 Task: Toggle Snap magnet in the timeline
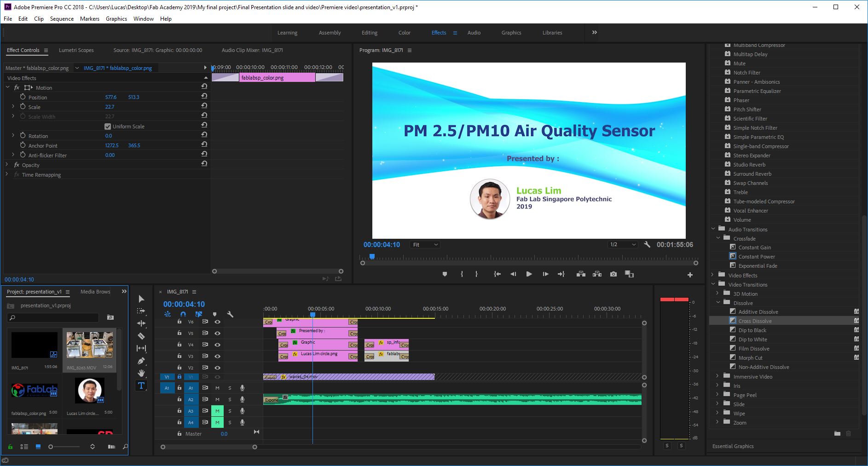click(183, 314)
